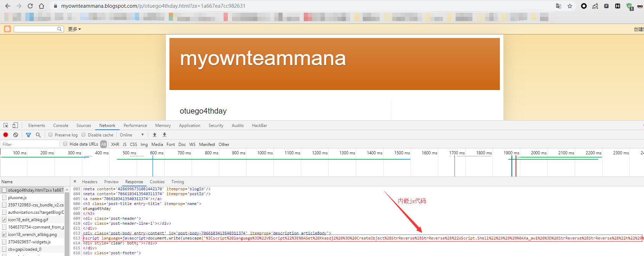Open the myownteammana blog title link
644x256 pixels.
click(x=263, y=58)
